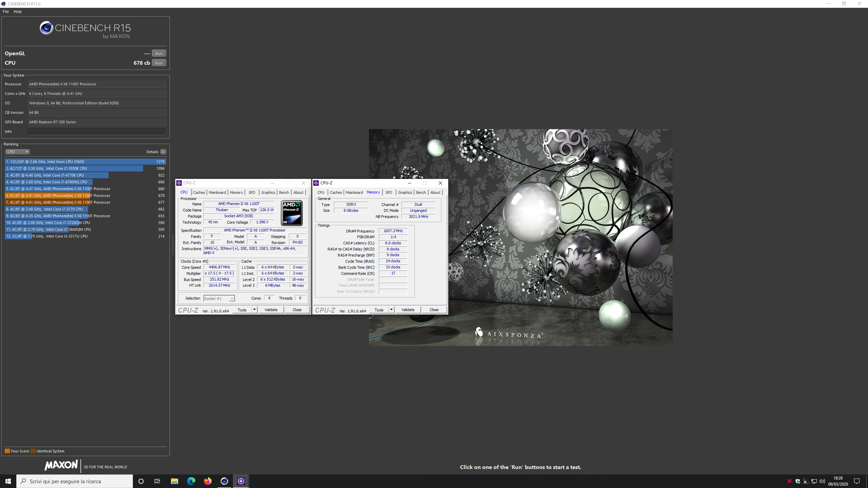Switch to SPD tab in Memory CPU-Z window
The width and height of the screenshot is (868, 488).
pyautogui.click(x=389, y=192)
